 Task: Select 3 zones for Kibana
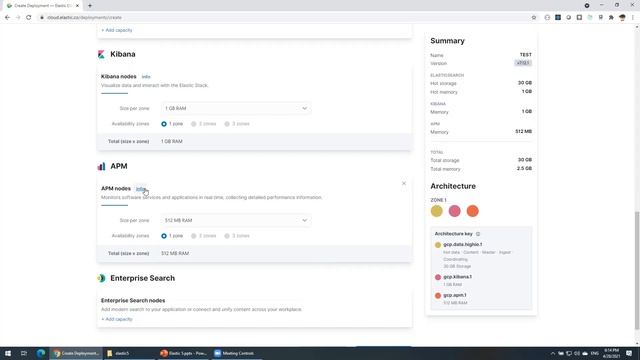[x=227, y=124]
